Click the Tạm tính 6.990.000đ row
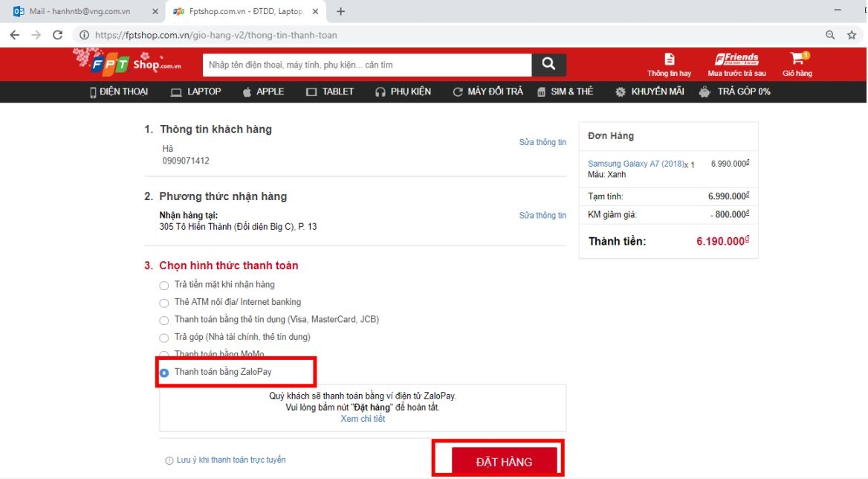 [x=669, y=196]
